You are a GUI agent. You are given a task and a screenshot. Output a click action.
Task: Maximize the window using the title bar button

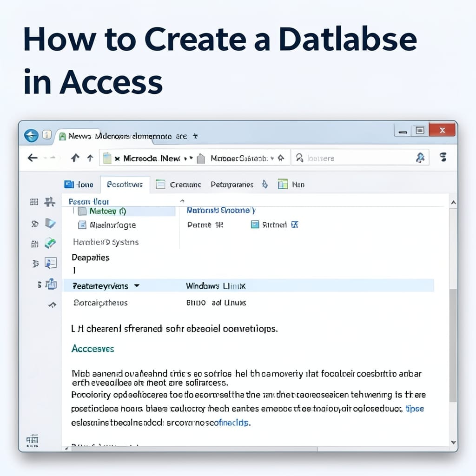[420, 131]
